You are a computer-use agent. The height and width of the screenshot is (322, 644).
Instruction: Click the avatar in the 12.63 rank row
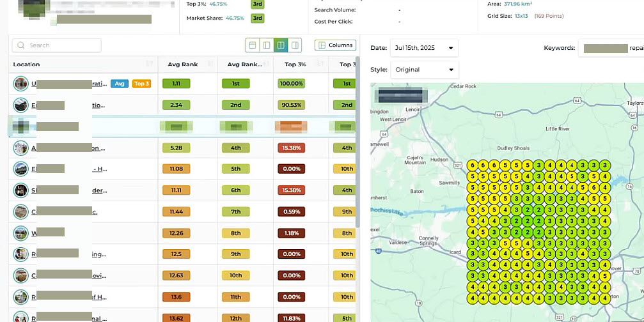pyautogui.click(x=20, y=275)
